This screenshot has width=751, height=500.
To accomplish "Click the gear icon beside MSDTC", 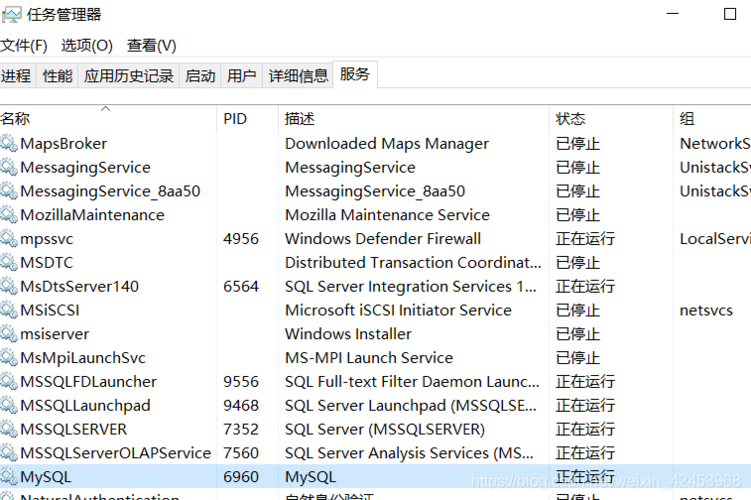I will tap(9, 262).
